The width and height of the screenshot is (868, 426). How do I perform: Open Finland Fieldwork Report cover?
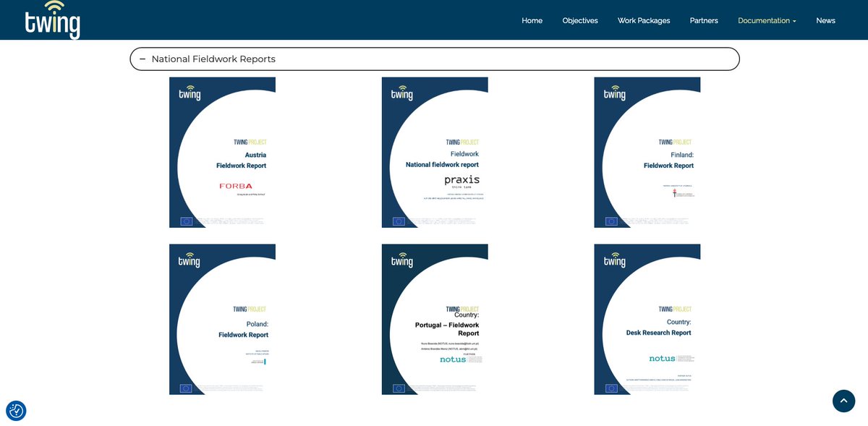click(x=647, y=153)
